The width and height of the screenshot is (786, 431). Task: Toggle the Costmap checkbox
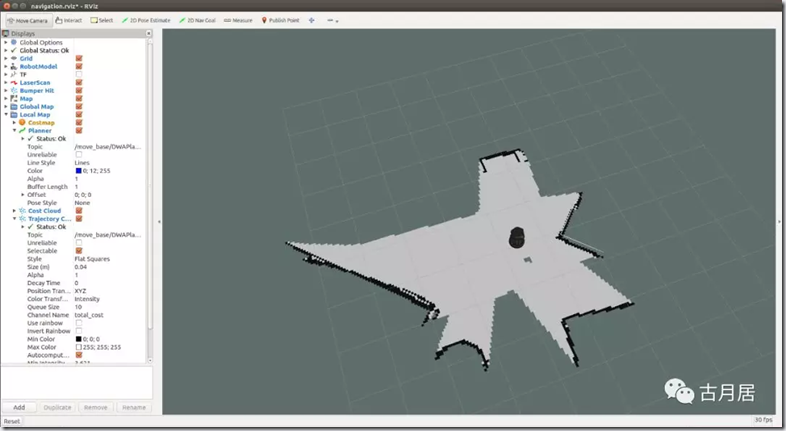click(x=79, y=122)
